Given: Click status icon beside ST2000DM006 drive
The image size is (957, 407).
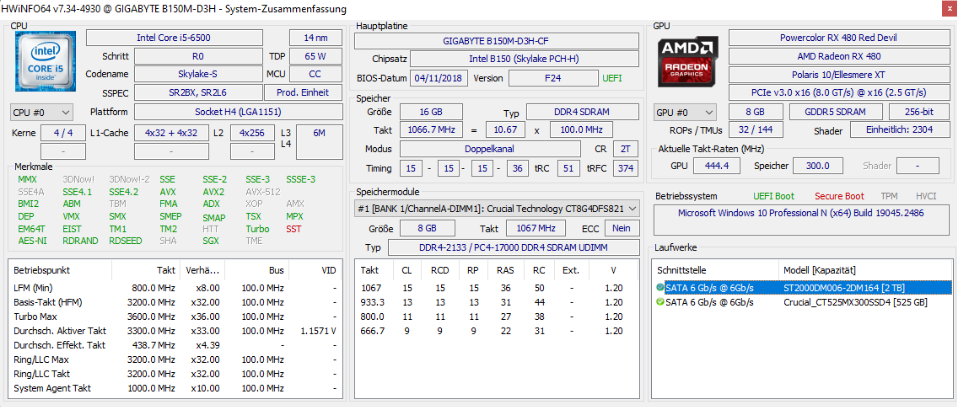Looking at the screenshot, I should point(660,287).
